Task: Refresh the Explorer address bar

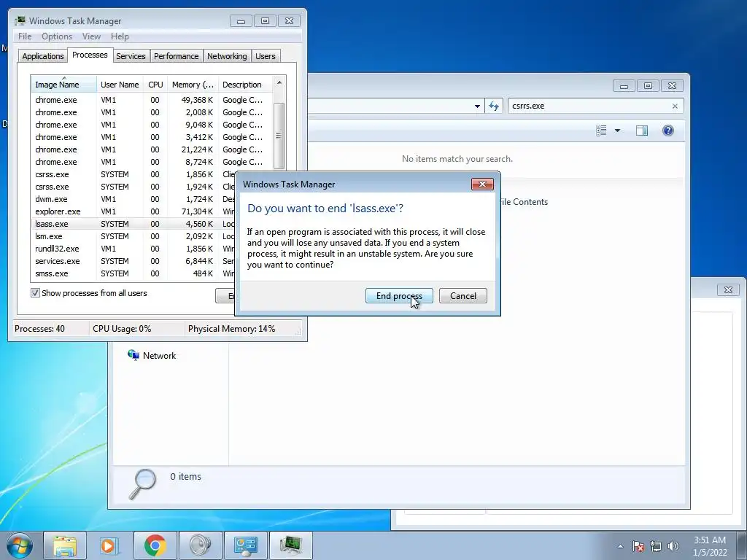Action: pos(494,106)
